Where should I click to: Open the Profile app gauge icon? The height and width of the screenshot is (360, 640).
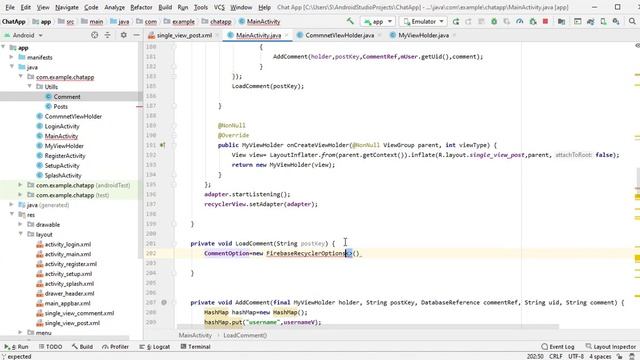tap(519, 21)
